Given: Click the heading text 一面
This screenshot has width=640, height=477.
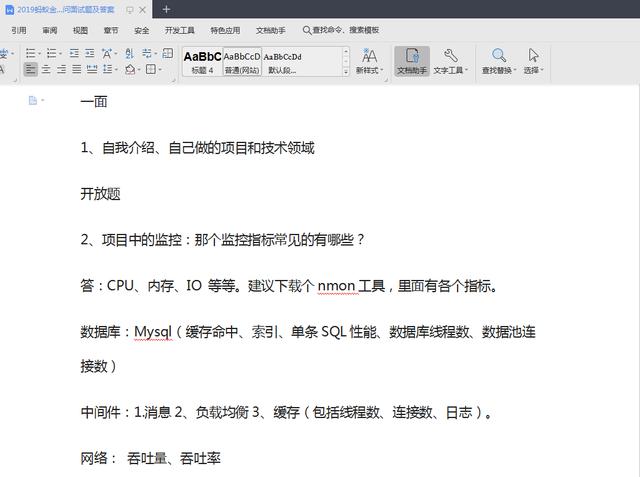Looking at the screenshot, I should (94, 102).
